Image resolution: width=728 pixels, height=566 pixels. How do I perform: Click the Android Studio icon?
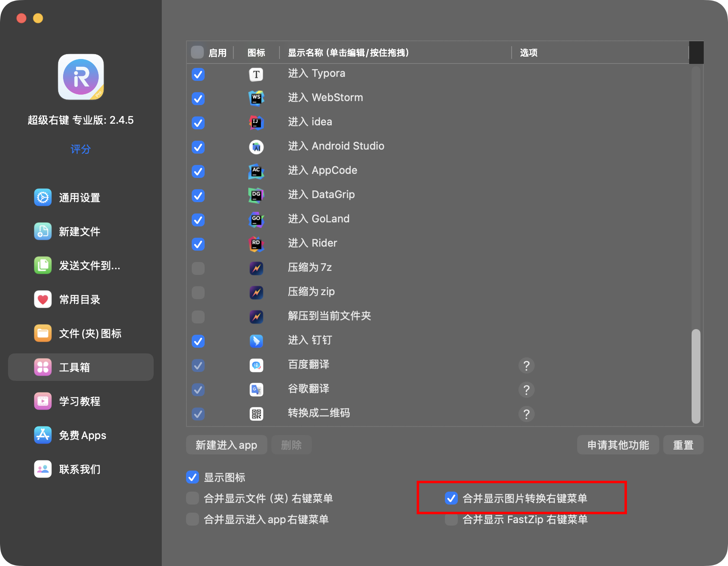coord(256,147)
